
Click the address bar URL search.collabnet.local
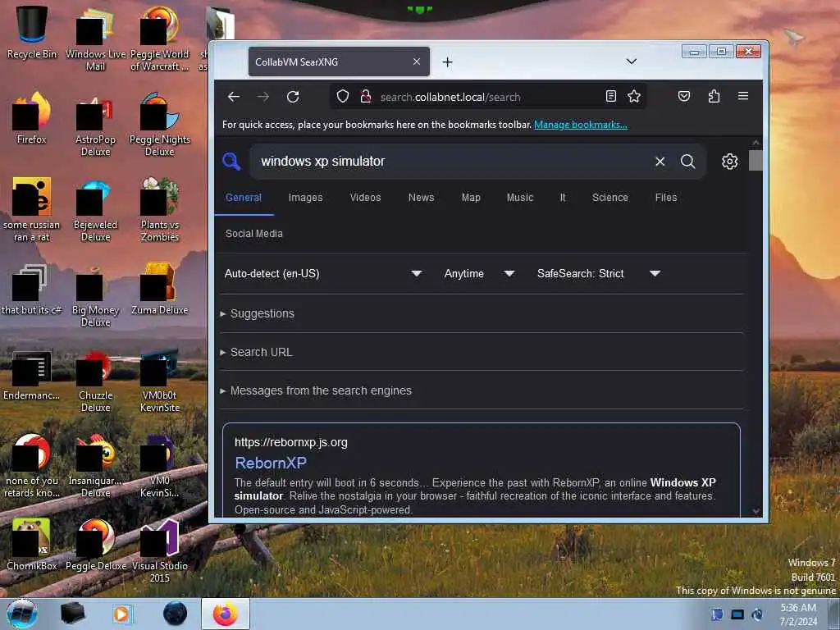(450, 97)
